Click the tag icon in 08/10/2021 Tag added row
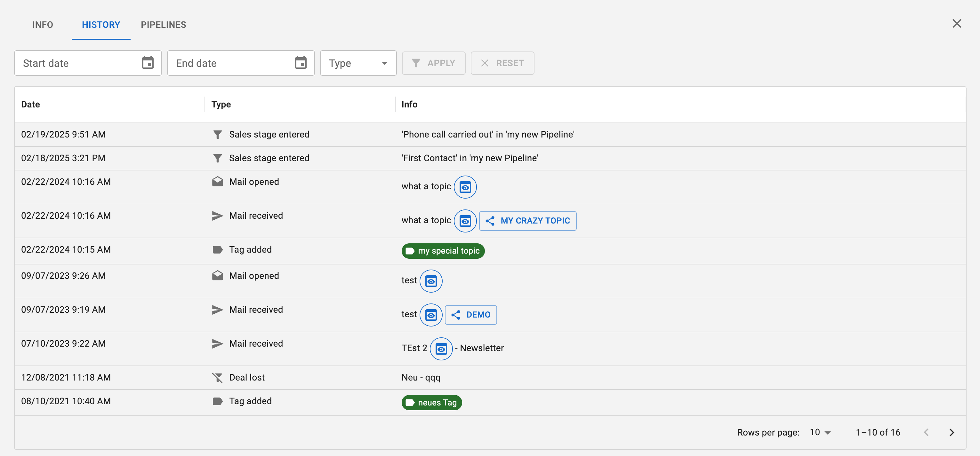The height and width of the screenshot is (456, 980). [217, 401]
